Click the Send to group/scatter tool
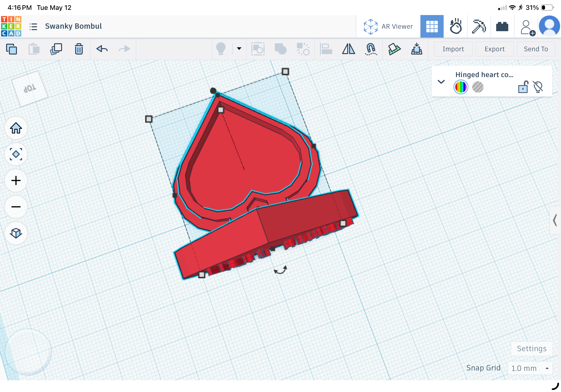 303,49
